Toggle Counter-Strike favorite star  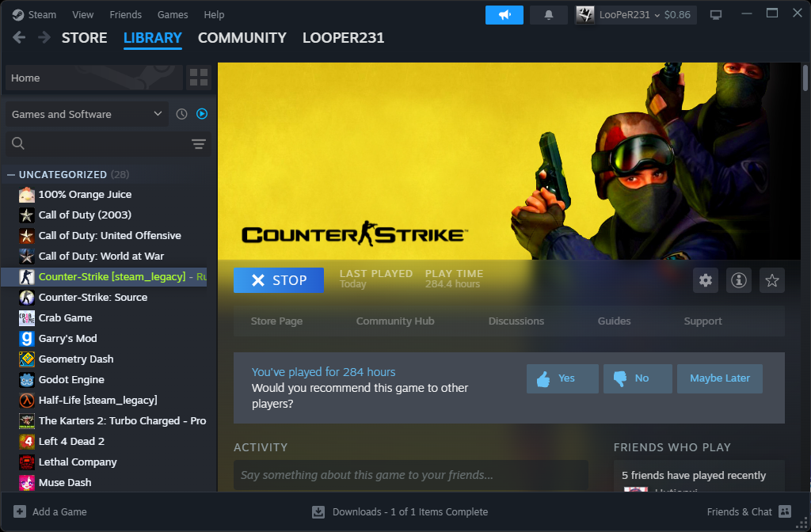pos(772,280)
